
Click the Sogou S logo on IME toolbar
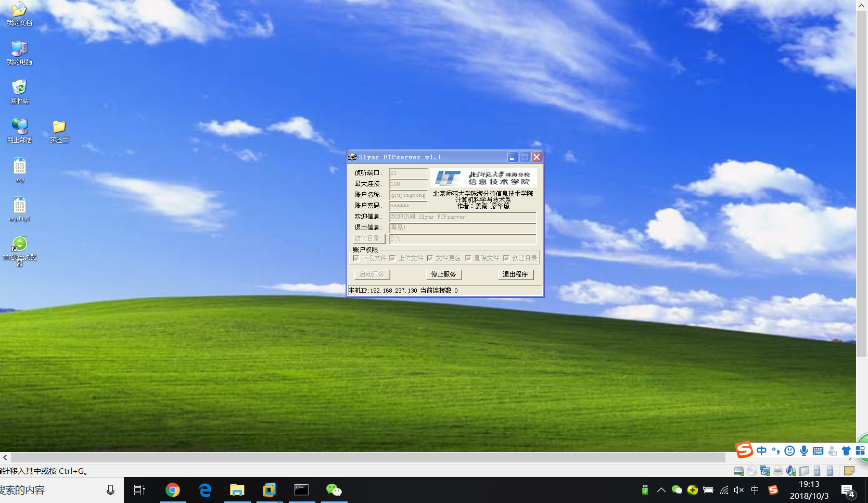(x=744, y=449)
